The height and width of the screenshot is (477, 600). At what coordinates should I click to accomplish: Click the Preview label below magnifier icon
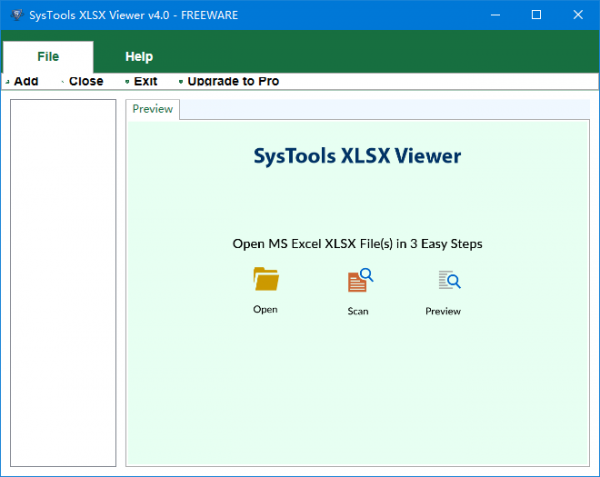(x=443, y=311)
